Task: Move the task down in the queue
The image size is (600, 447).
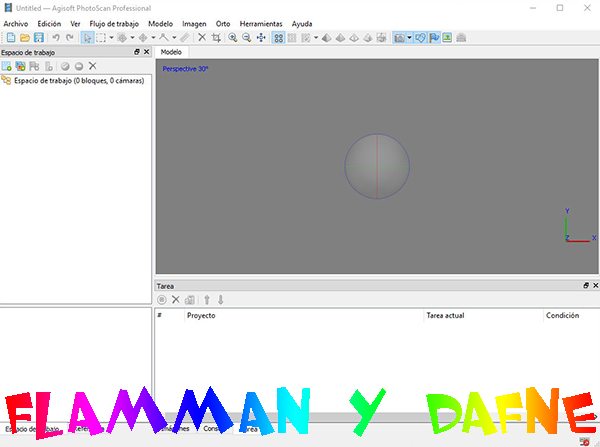Action: pos(221,300)
